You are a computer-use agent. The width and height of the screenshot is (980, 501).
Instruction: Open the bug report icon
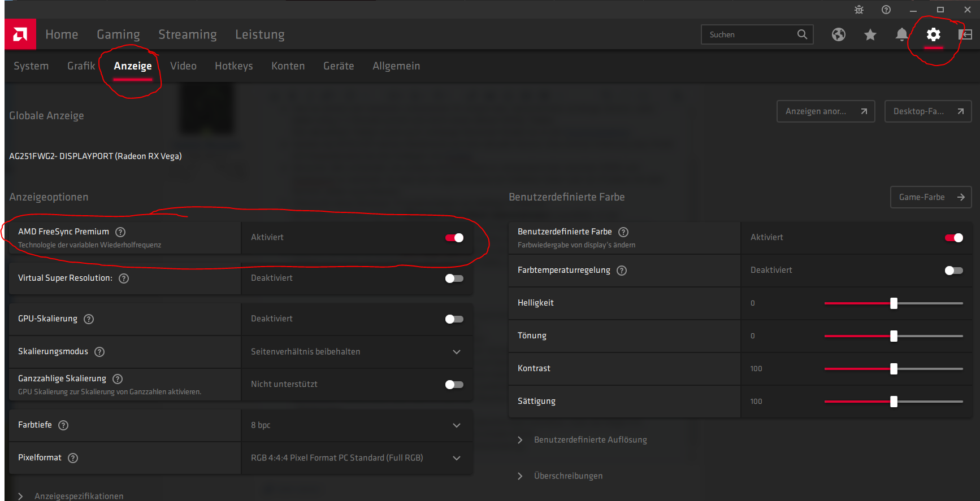[x=859, y=10]
